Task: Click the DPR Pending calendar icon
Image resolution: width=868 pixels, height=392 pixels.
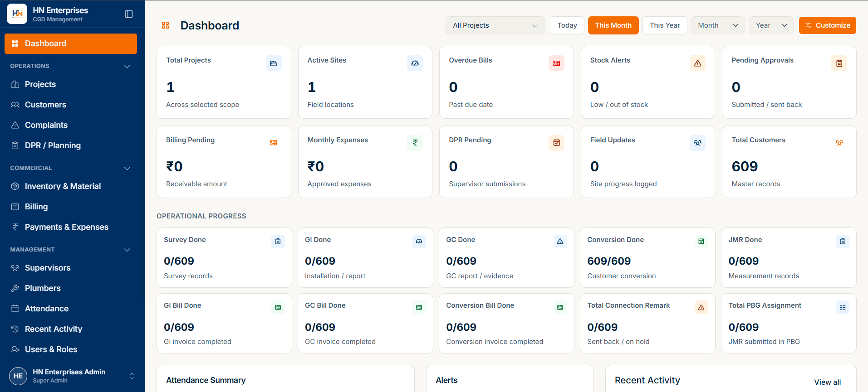Action: 556,143
